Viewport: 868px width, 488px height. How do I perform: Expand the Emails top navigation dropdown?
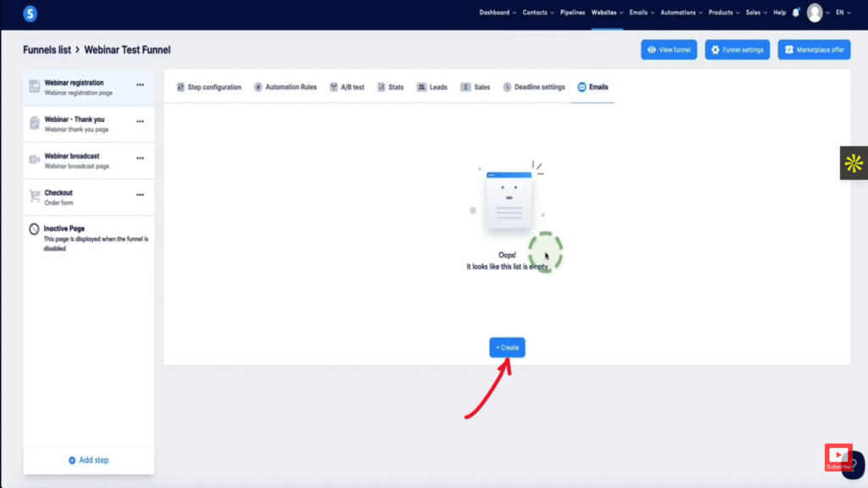[641, 13]
